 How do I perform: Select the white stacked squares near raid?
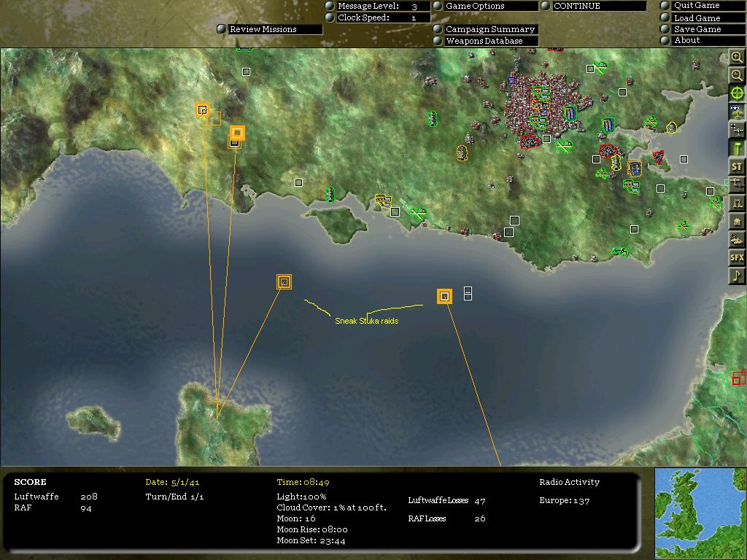coord(468,293)
